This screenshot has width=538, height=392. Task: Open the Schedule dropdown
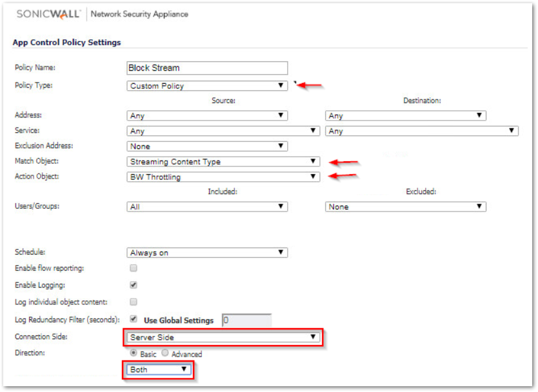207,253
